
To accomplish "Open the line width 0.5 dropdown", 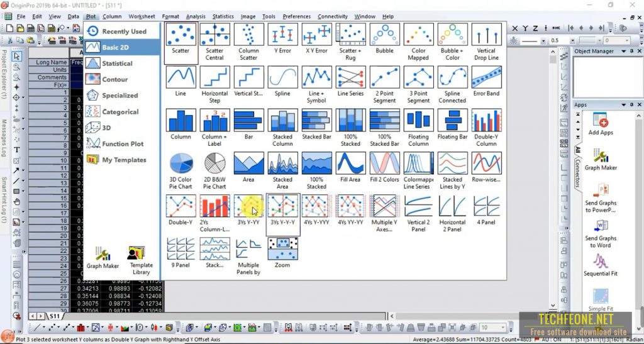I will [x=572, y=41].
